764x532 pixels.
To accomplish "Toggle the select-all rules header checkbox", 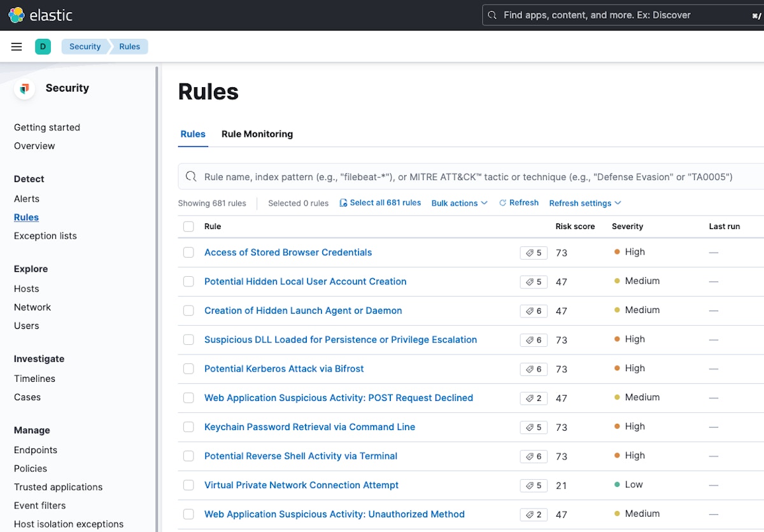I will [188, 227].
